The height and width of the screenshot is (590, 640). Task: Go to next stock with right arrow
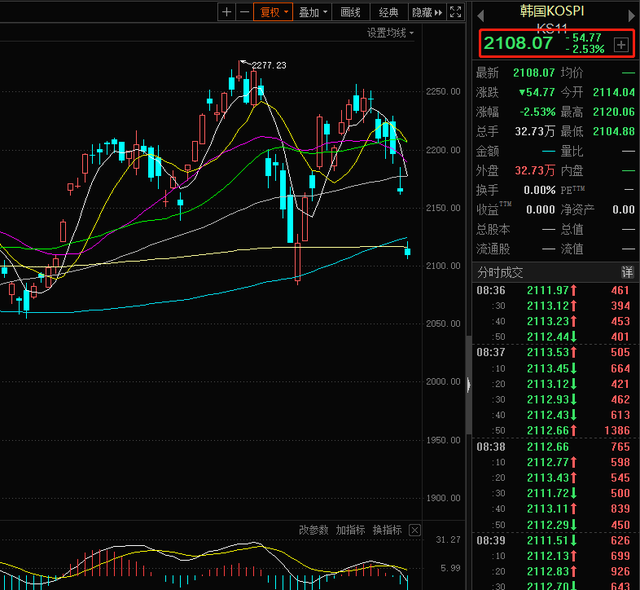pos(630,14)
